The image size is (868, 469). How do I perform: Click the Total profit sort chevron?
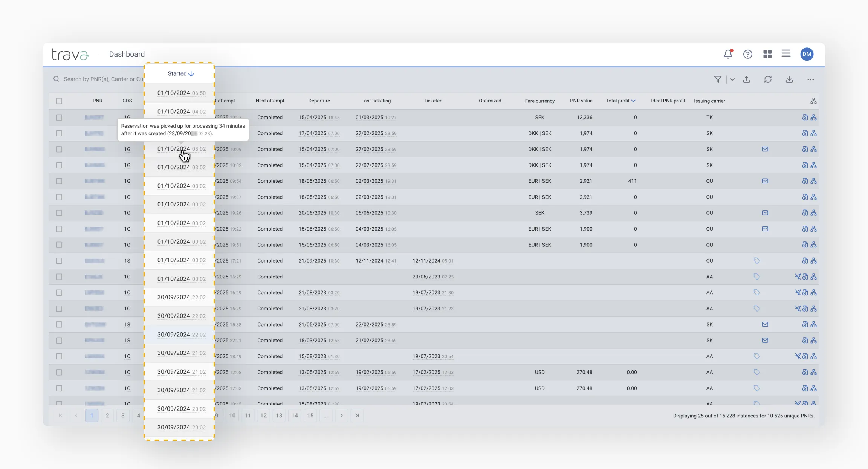pyautogui.click(x=633, y=101)
